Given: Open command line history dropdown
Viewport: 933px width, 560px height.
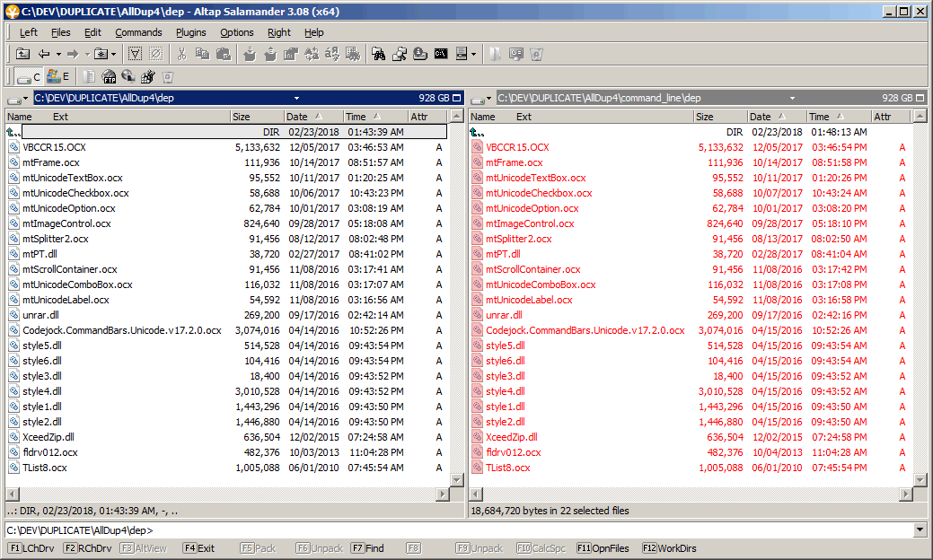Looking at the screenshot, I should 920,529.
